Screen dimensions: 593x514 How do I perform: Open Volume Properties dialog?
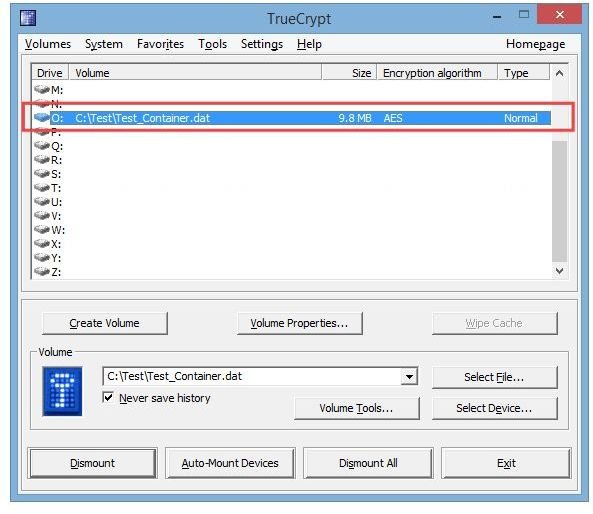pos(300,323)
